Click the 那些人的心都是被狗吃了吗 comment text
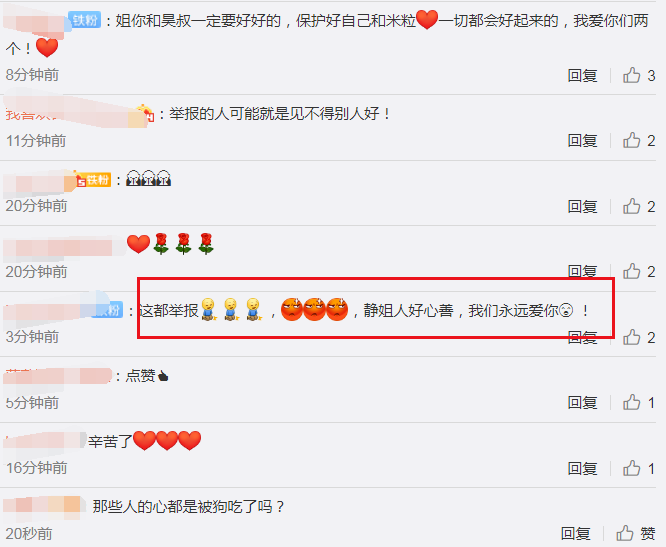Image resolution: width=666 pixels, height=547 pixels. 188,506
